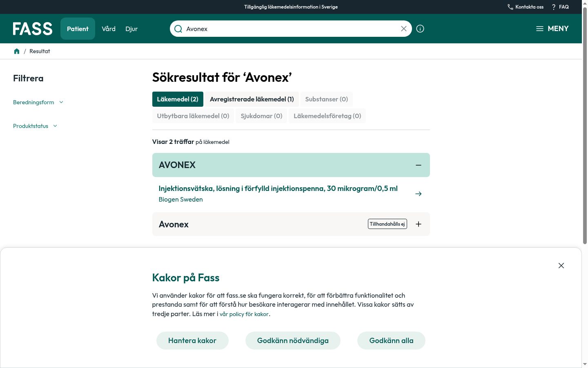This screenshot has height=368, width=588.
Task: Open the MENY hamburger menu
Action: 552,29
